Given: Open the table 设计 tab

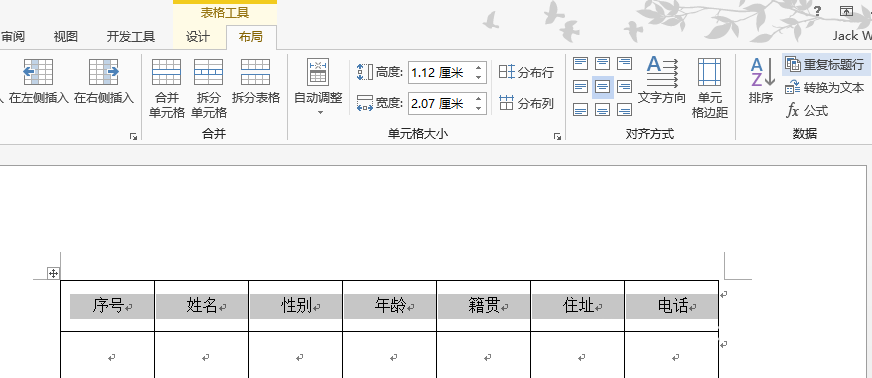Looking at the screenshot, I should coord(198,37).
